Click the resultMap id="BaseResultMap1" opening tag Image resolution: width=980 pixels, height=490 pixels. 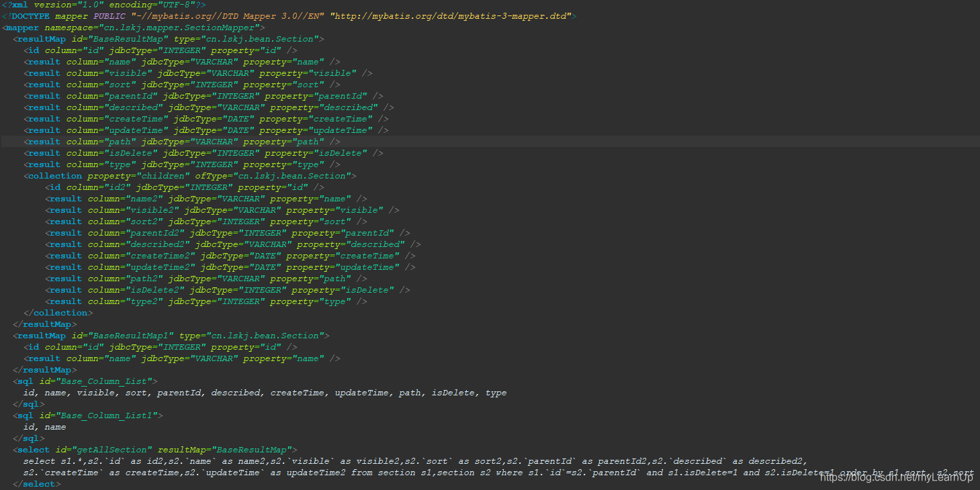171,336
